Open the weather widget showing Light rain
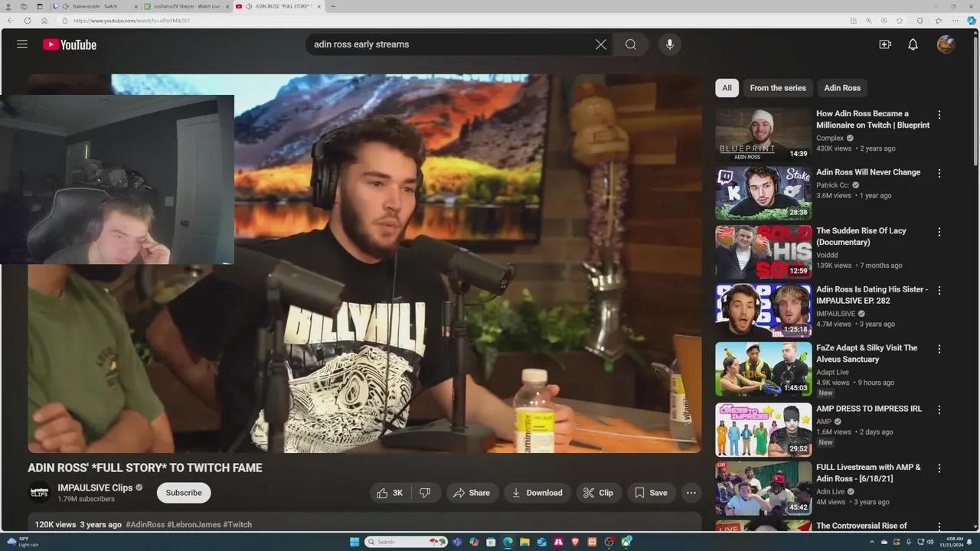980x551 pixels. [x=22, y=542]
